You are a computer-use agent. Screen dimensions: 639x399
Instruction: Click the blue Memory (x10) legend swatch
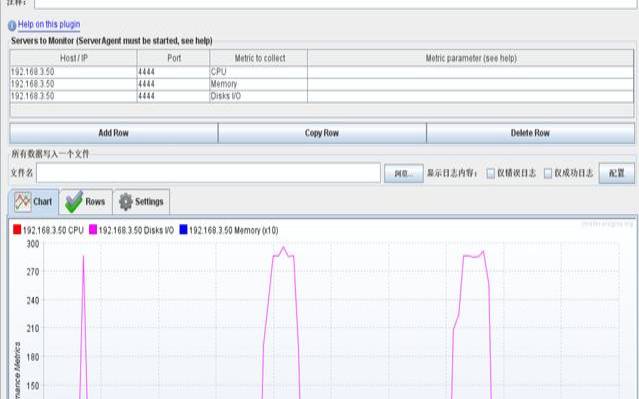click(x=183, y=230)
